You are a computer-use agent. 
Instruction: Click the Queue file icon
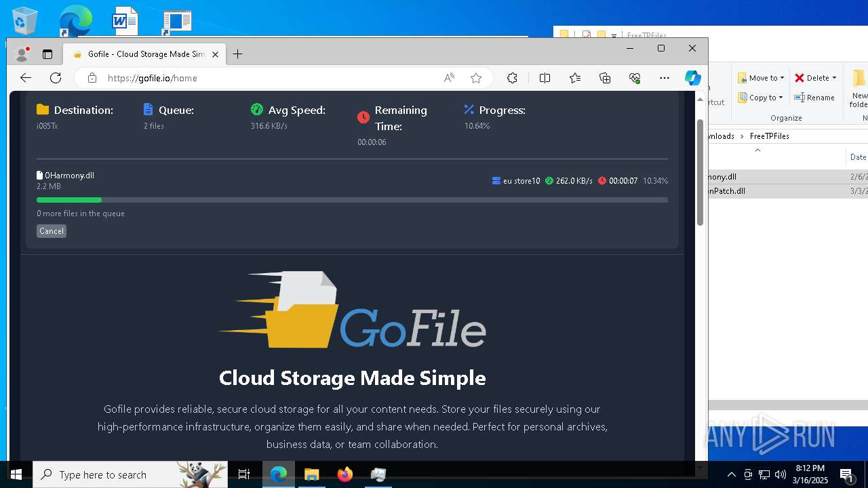(x=149, y=110)
